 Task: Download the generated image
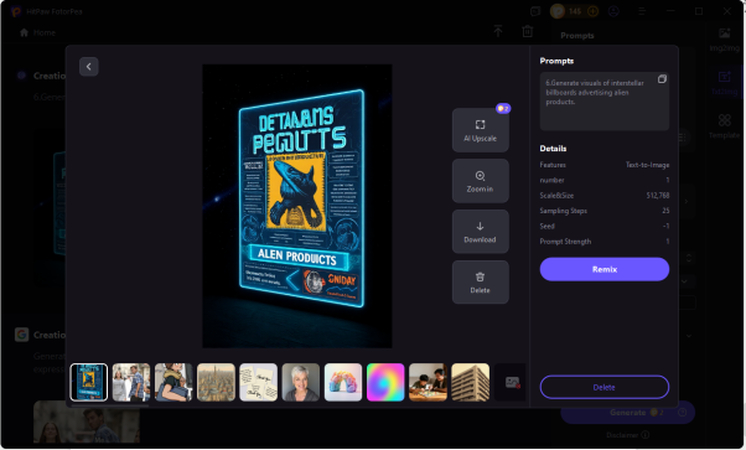[480, 232]
